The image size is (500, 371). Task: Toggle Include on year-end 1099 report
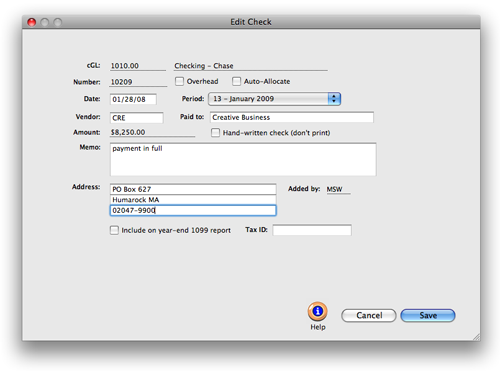pos(114,230)
